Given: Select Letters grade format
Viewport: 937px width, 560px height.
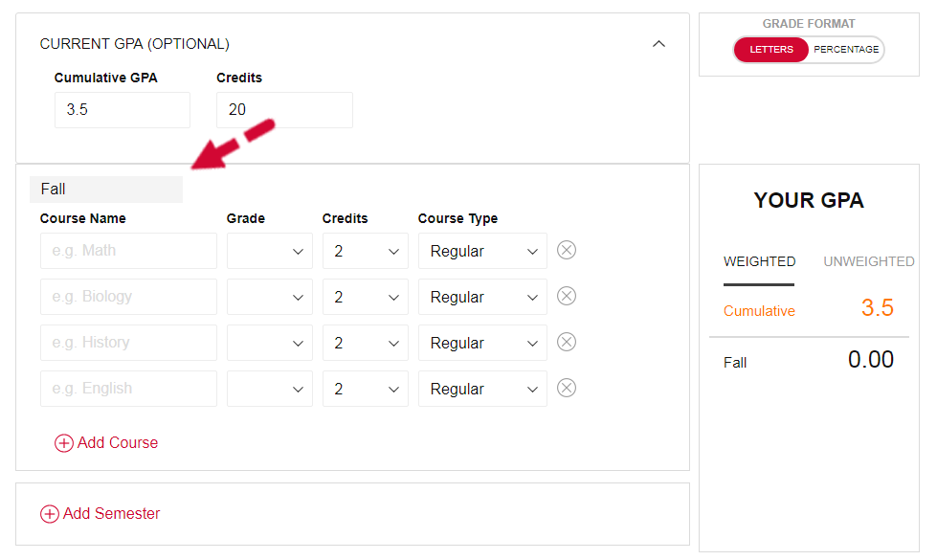Looking at the screenshot, I should (770, 50).
